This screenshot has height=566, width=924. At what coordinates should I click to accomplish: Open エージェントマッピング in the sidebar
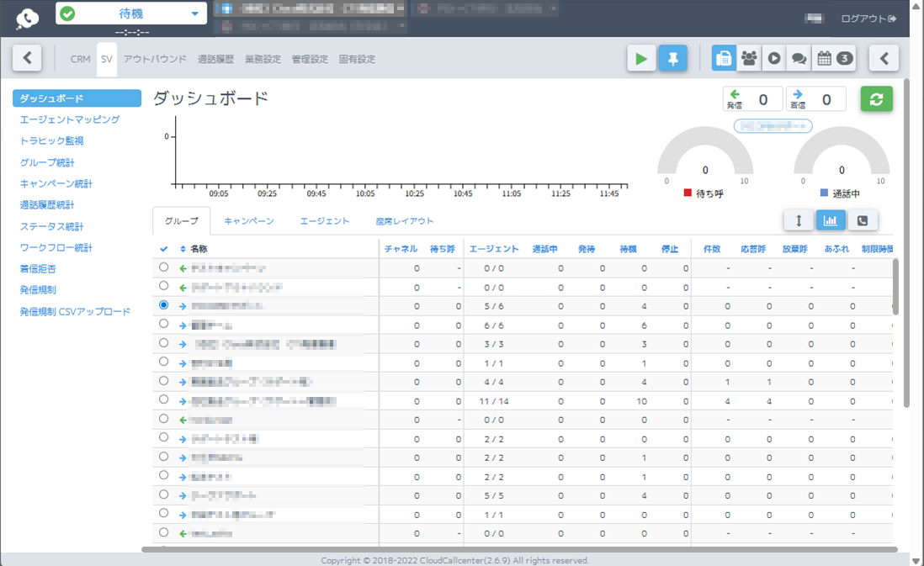click(70, 119)
